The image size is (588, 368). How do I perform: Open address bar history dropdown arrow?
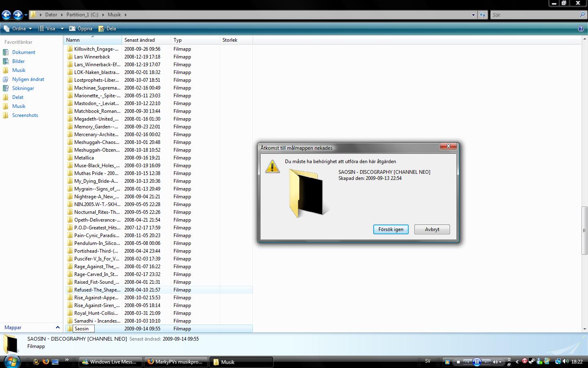pos(473,15)
